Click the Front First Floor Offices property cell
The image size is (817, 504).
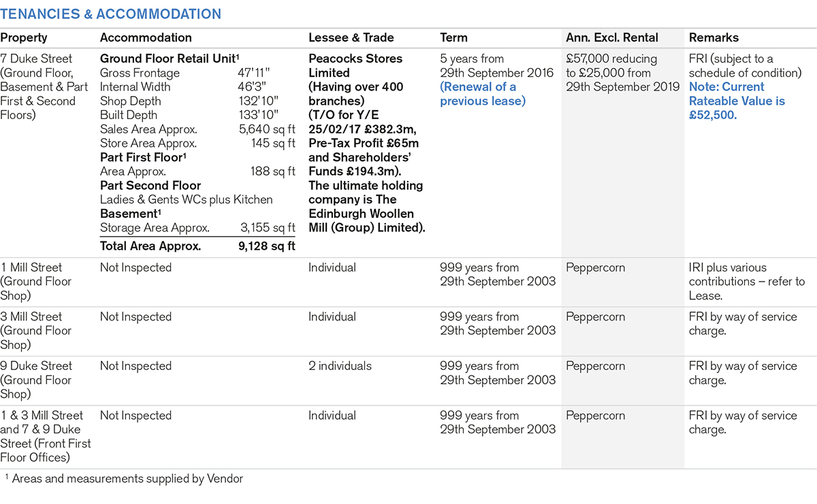click(45, 436)
